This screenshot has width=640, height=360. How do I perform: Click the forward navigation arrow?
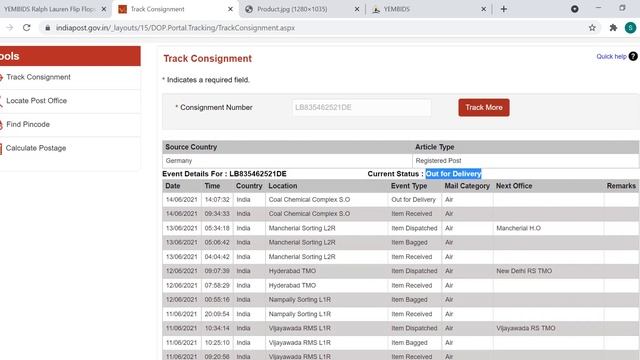click(x=10, y=28)
